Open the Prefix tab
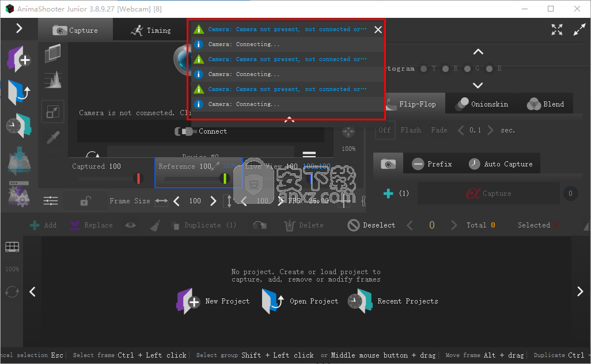The image size is (591, 364). coord(432,164)
